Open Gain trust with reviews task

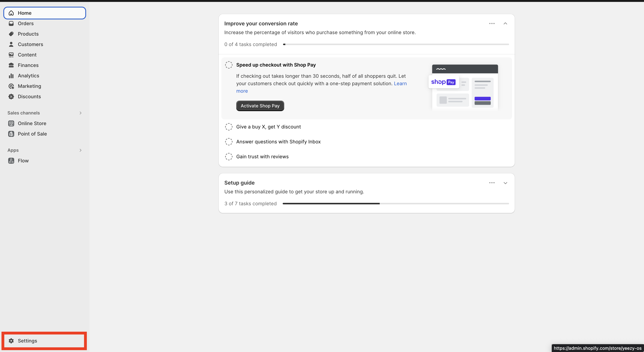(262, 157)
